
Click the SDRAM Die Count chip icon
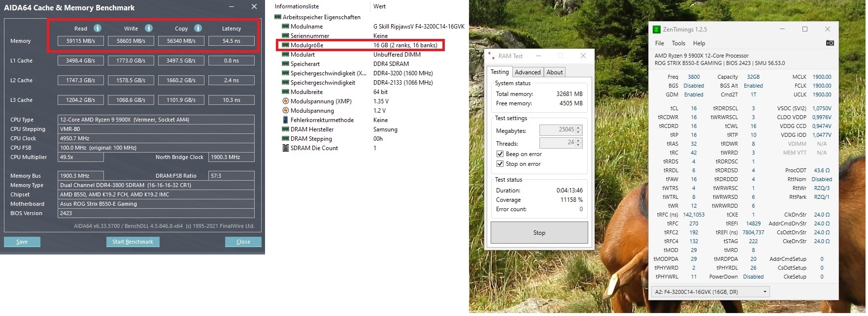coord(285,148)
